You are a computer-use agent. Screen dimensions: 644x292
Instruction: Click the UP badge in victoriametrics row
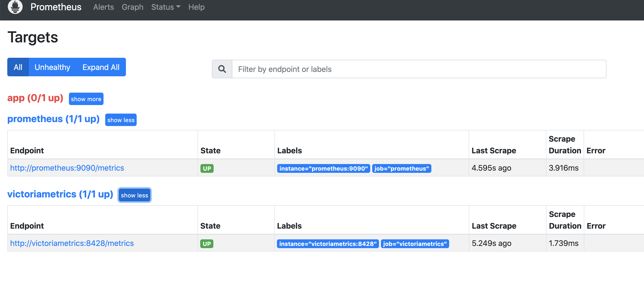pyautogui.click(x=207, y=244)
